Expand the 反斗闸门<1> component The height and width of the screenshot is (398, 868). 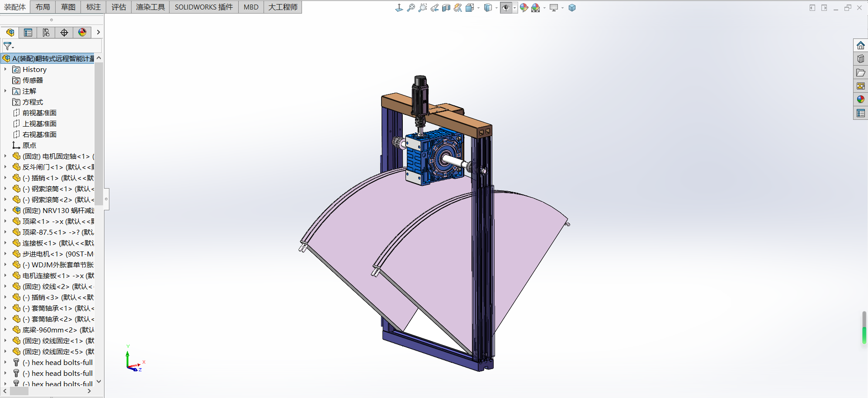5,167
